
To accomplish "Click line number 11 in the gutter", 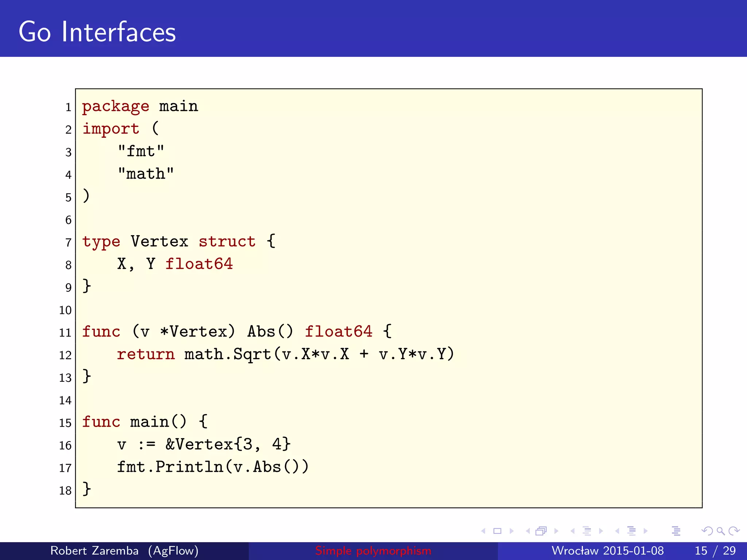I will click(x=65, y=332).
